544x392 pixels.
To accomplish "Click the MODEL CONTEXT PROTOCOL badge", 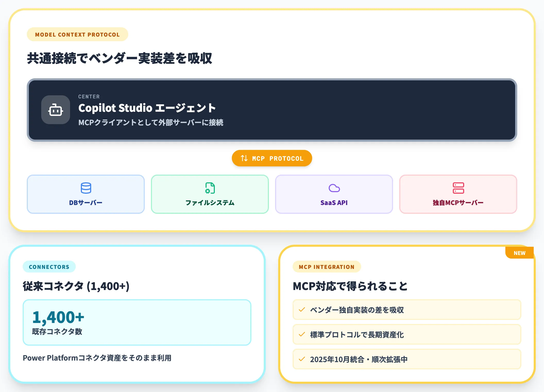I will tap(78, 35).
